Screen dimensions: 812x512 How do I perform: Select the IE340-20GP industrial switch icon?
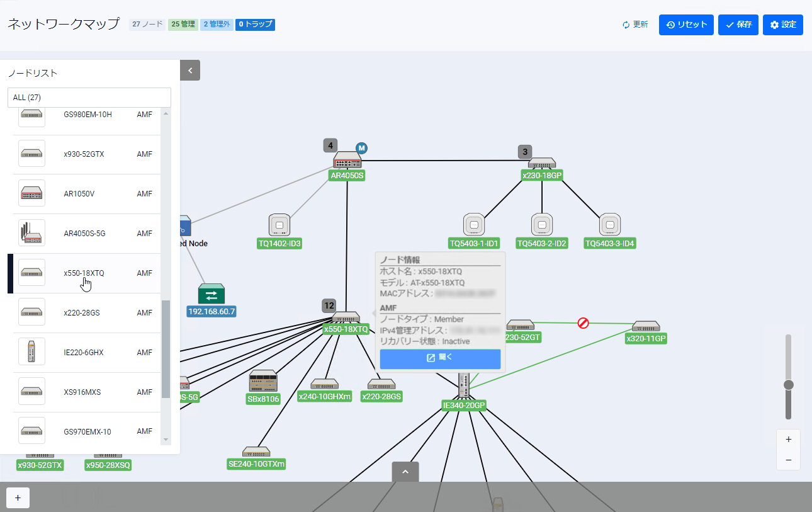[x=464, y=384]
